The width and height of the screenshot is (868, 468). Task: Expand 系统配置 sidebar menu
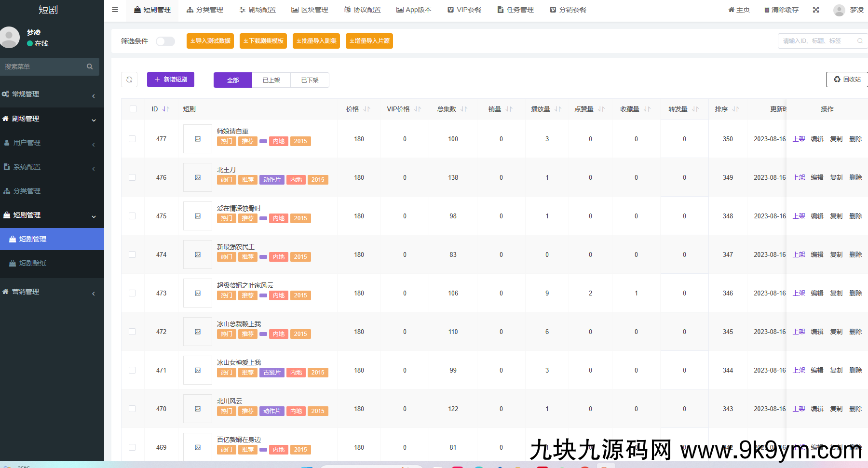point(52,167)
